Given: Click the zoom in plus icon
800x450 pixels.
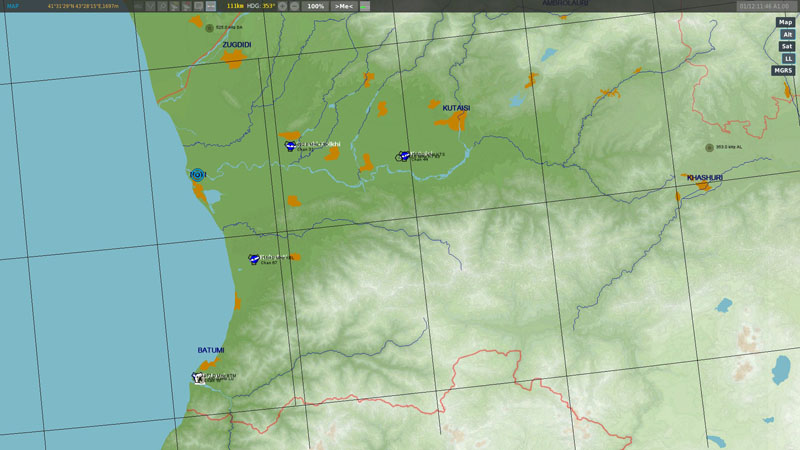Looking at the screenshot, I should [x=282, y=6].
